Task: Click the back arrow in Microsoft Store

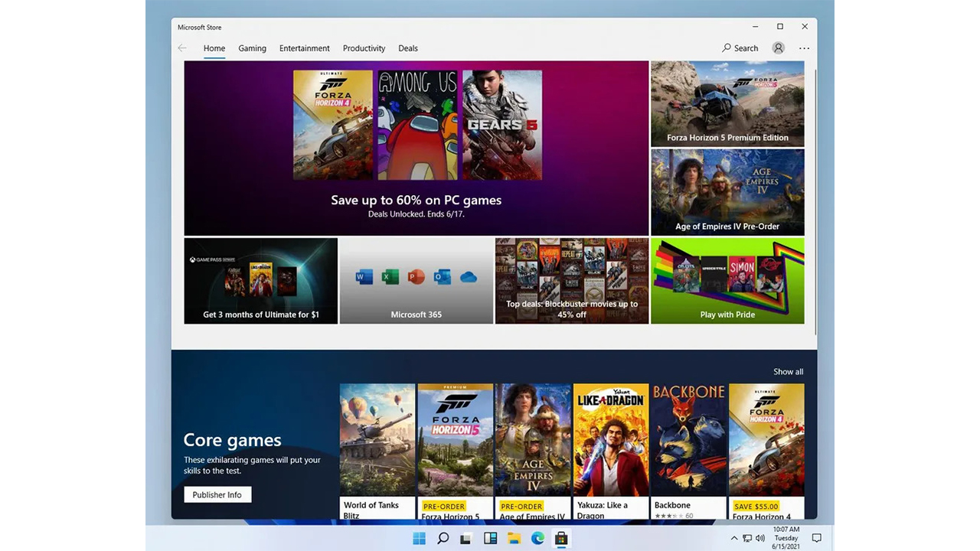Action: click(182, 48)
